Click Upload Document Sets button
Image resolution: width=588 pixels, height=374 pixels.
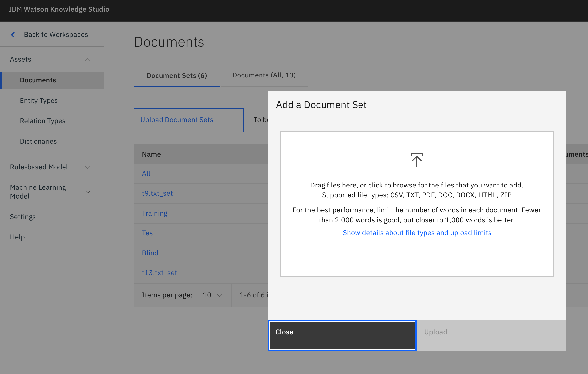click(x=189, y=120)
